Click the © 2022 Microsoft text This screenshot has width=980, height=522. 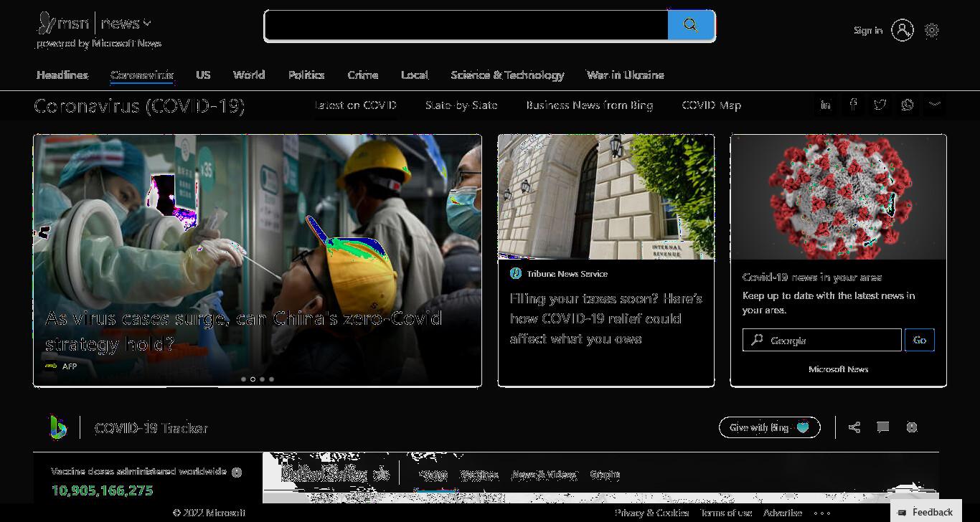click(209, 513)
